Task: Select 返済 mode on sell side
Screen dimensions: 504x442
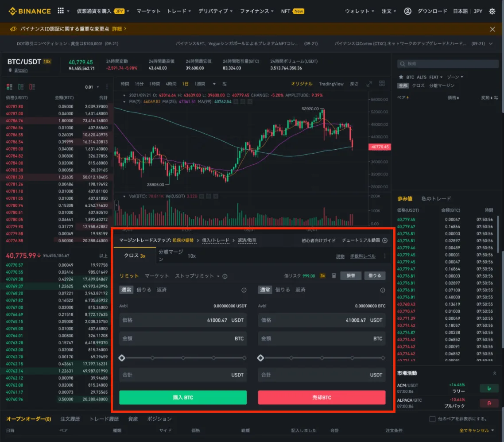Action: pyautogui.click(x=300, y=290)
